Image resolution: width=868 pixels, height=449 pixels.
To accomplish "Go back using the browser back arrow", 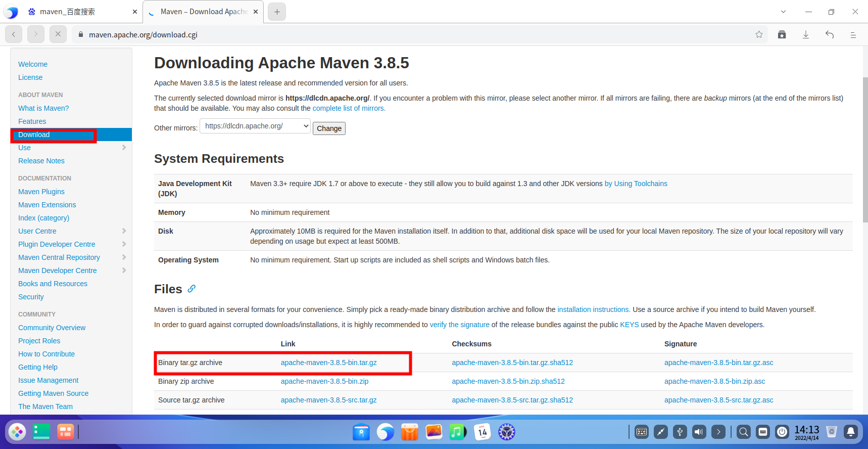I will click(x=14, y=34).
